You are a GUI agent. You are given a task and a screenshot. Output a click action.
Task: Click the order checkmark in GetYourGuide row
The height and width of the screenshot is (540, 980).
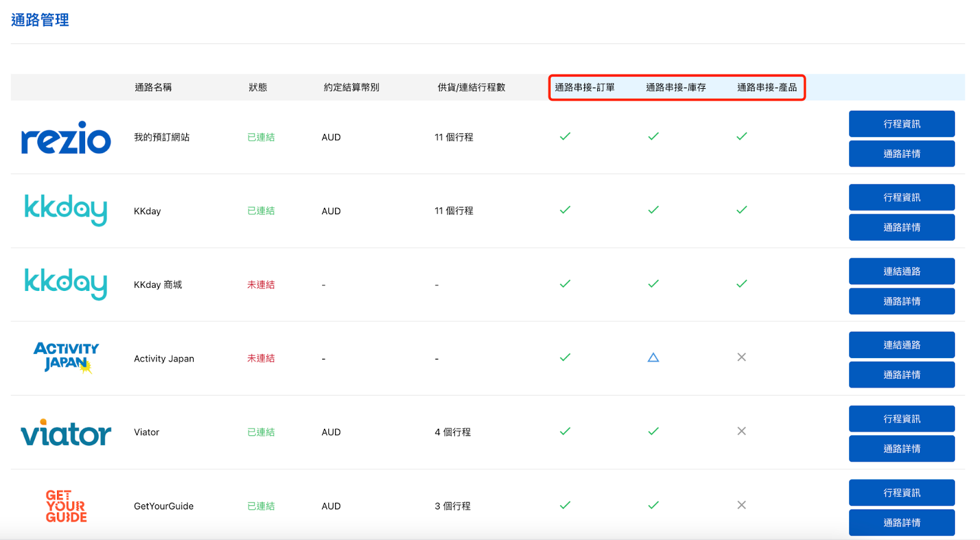coord(565,506)
